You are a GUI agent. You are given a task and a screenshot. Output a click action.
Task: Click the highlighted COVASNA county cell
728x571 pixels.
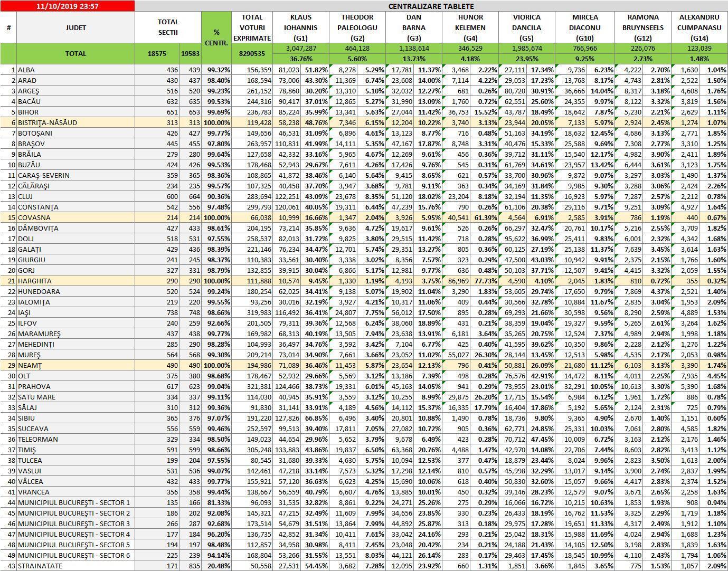point(75,217)
